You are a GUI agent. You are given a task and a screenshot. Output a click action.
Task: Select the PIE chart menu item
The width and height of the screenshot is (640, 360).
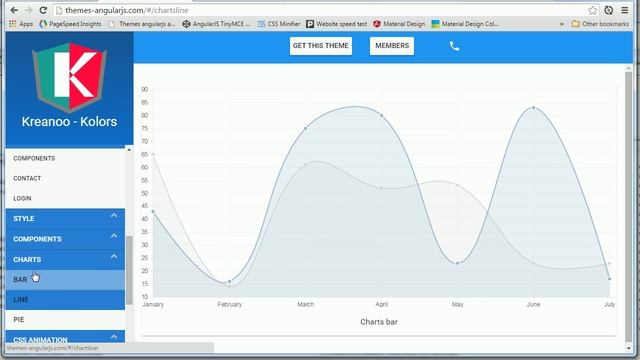(65, 320)
